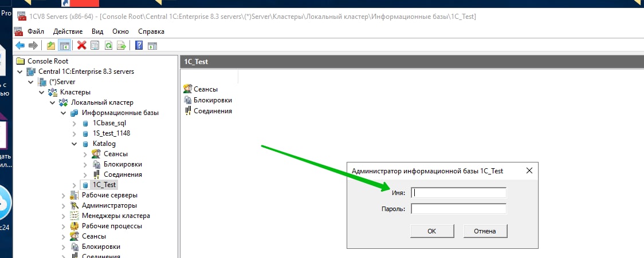Screen dimensions: 644x258
Task: Select the Console Root folder icon
Action: (x=21, y=61)
